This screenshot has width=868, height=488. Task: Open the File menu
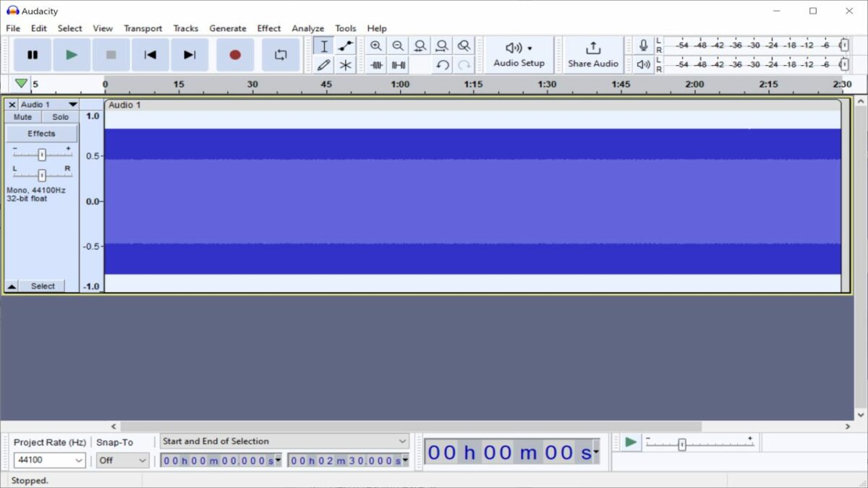(x=13, y=28)
